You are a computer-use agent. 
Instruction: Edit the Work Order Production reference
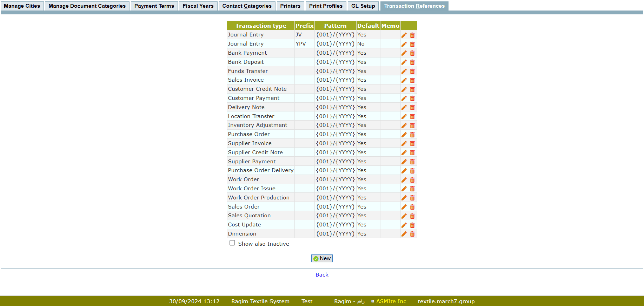click(404, 198)
